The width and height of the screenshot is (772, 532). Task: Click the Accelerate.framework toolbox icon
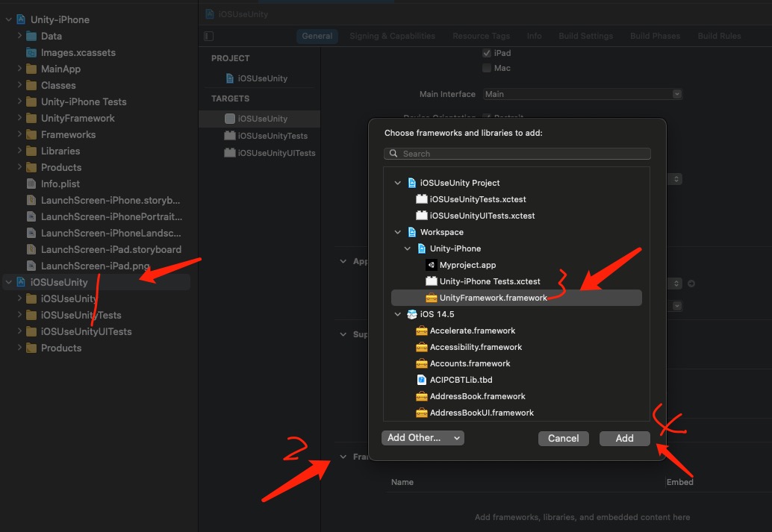click(421, 331)
